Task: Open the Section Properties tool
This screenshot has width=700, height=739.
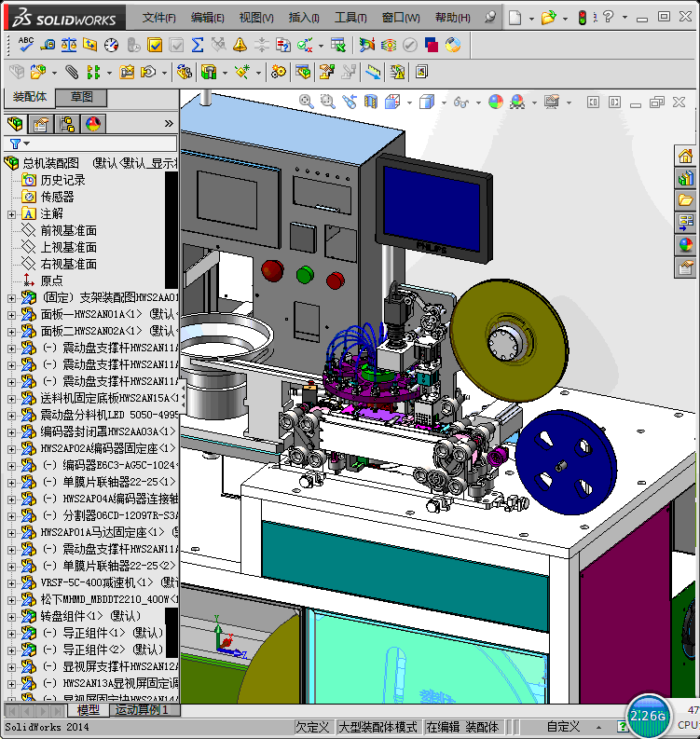Action: (89, 45)
